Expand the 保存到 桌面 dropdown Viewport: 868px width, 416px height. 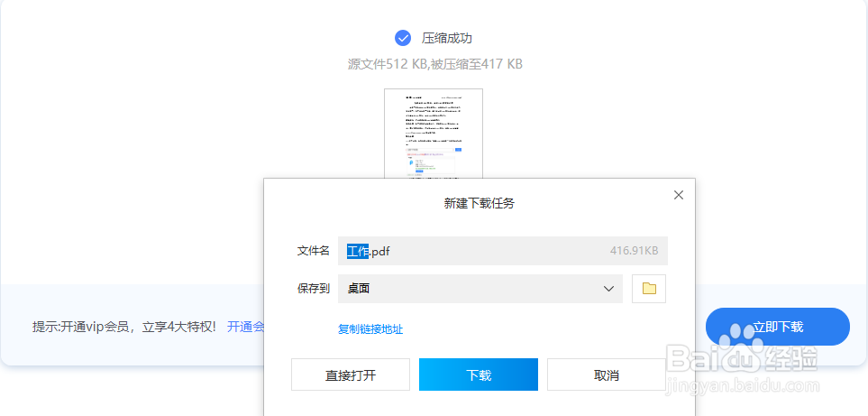click(481, 289)
